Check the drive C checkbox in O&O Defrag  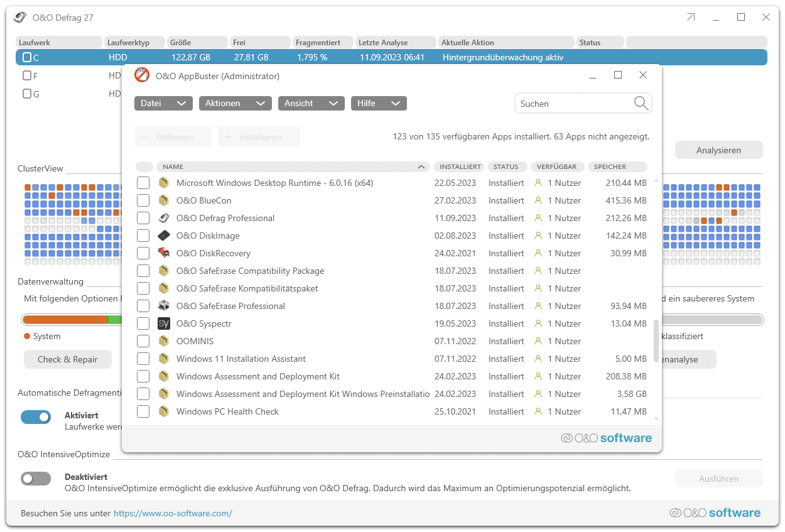point(27,57)
